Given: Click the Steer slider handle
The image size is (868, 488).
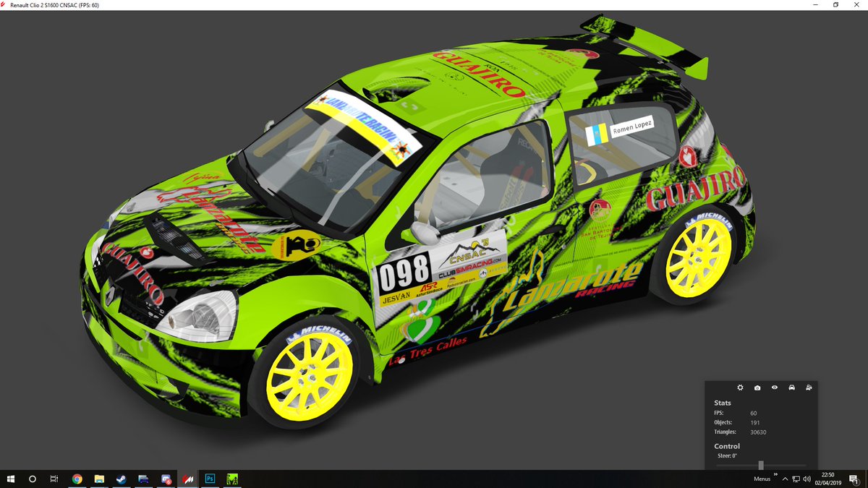Looking at the screenshot, I should click(761, 465).
